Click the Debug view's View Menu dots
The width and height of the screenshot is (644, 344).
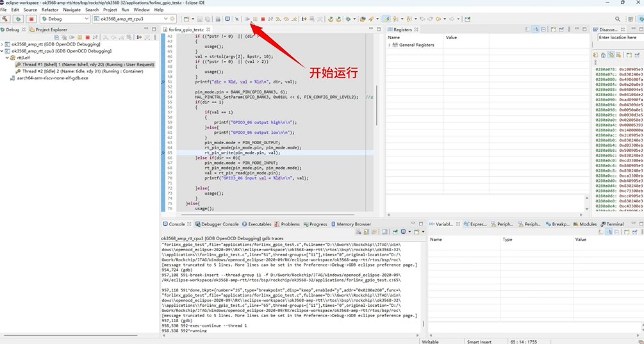point(155,37)
